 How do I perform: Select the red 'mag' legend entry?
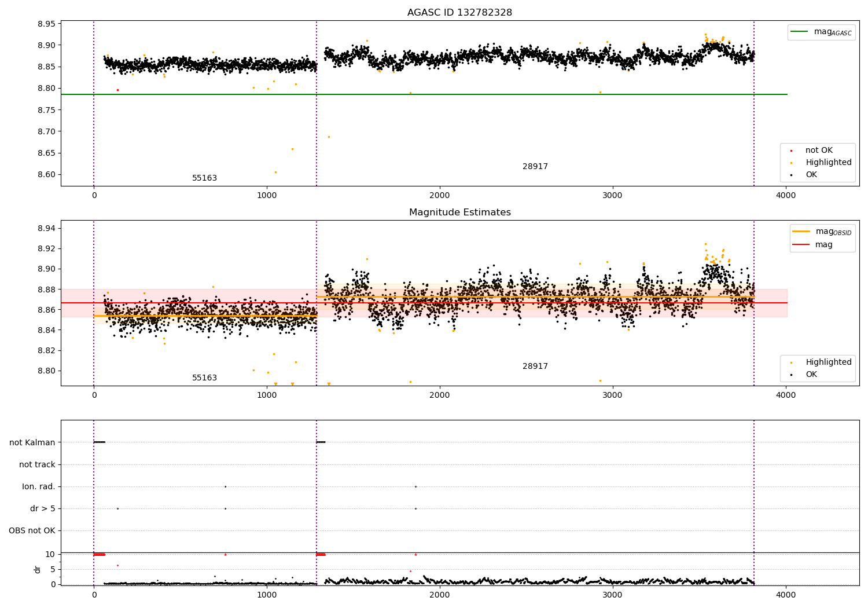pos(813,245)
